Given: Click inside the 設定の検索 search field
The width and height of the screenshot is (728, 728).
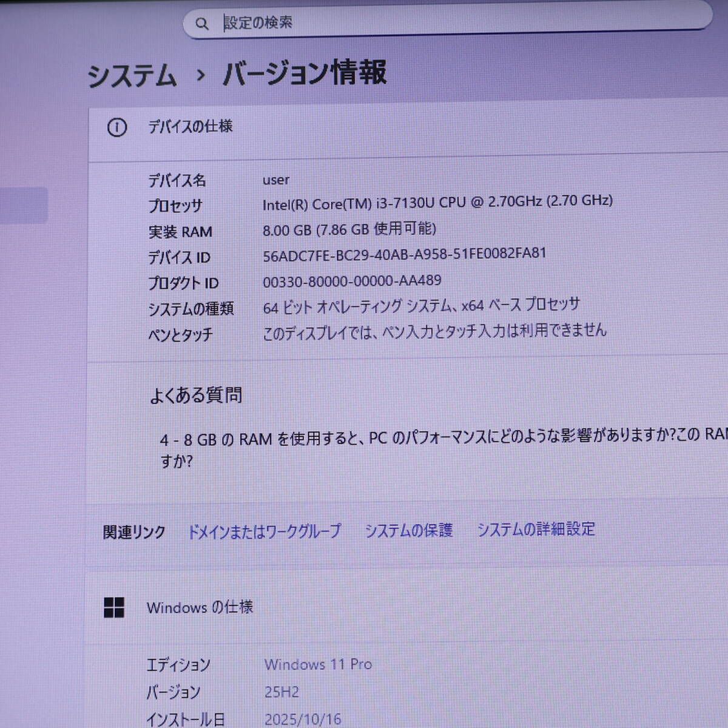Looking at the screenshot, I should click(364, 22).
